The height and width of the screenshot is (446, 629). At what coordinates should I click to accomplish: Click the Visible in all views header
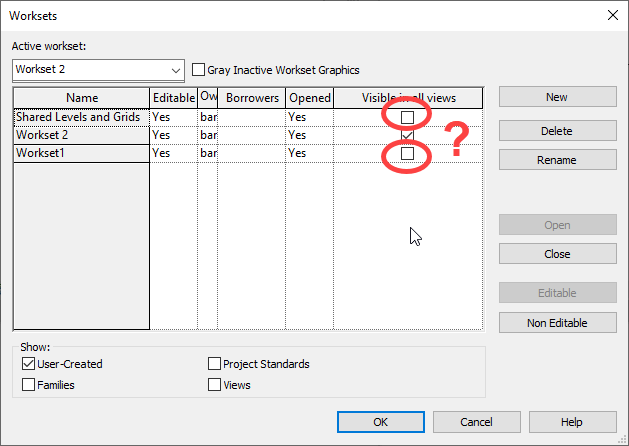coord(408,98)
